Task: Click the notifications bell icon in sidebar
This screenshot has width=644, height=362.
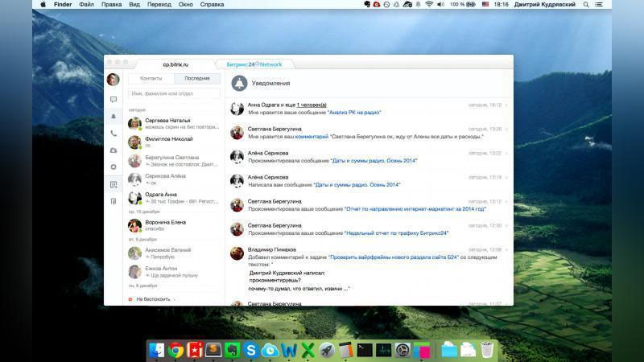Action: 114,117
